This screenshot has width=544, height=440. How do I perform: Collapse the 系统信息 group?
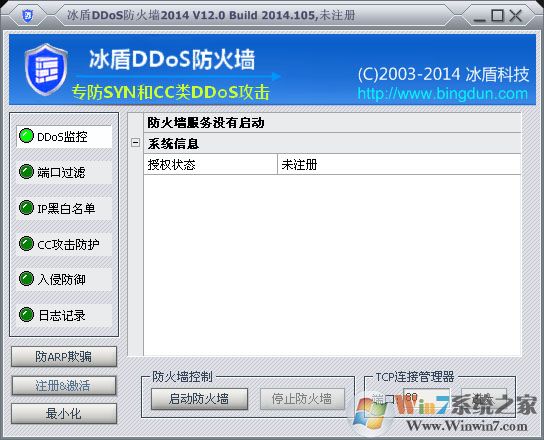pos(136,143)
